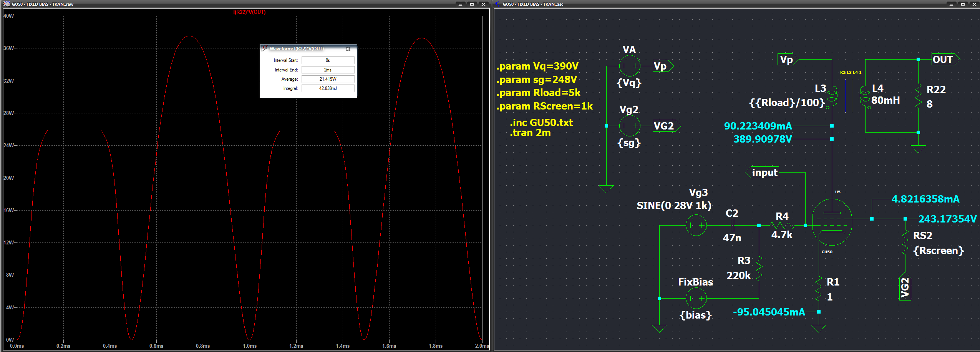
Task: Click the OUT net label
Action: pos(942,60)
